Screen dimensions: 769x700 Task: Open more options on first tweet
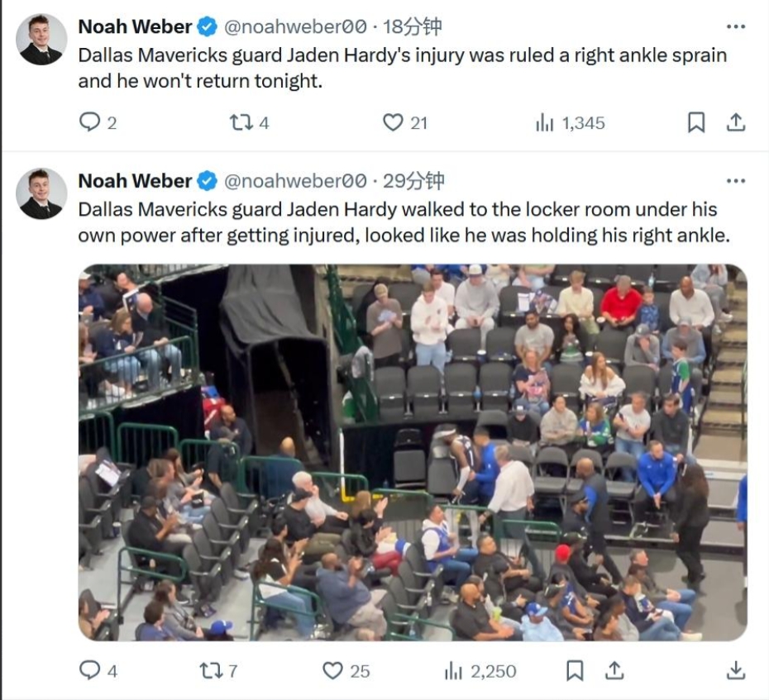click(736, 26)
